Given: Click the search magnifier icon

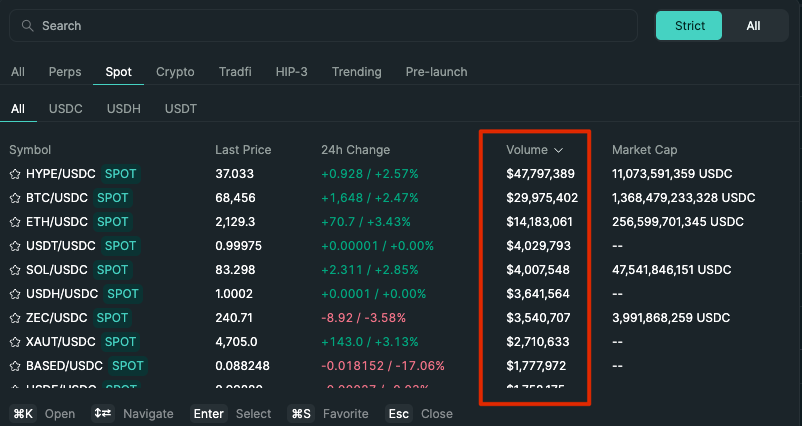Looking at the screenshot, I should point(28,26).
